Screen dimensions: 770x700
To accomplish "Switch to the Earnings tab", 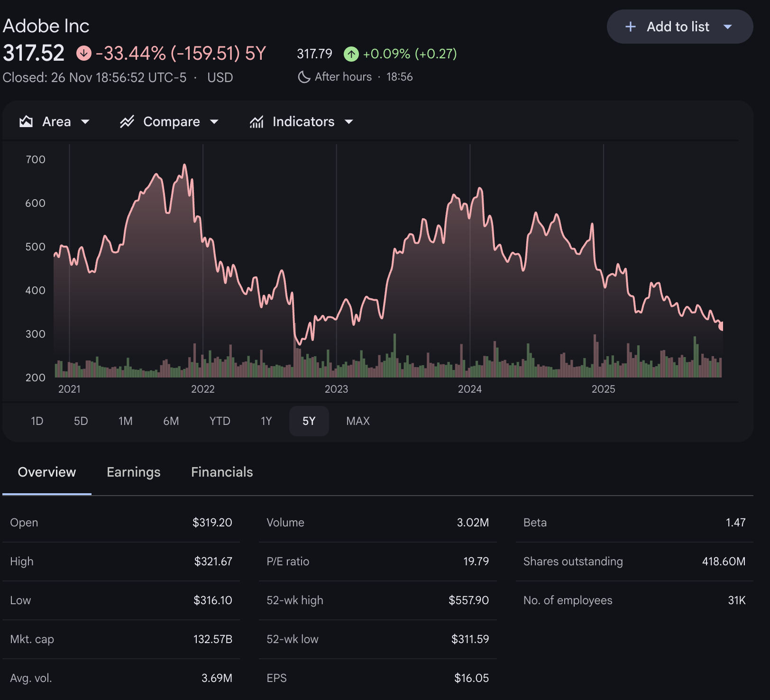I will click(133, 472).
